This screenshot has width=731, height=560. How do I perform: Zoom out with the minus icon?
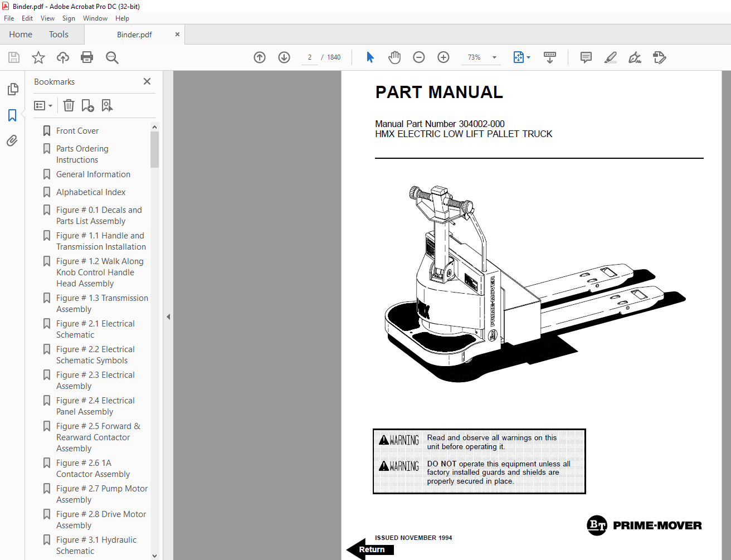(x=419, y=57)
